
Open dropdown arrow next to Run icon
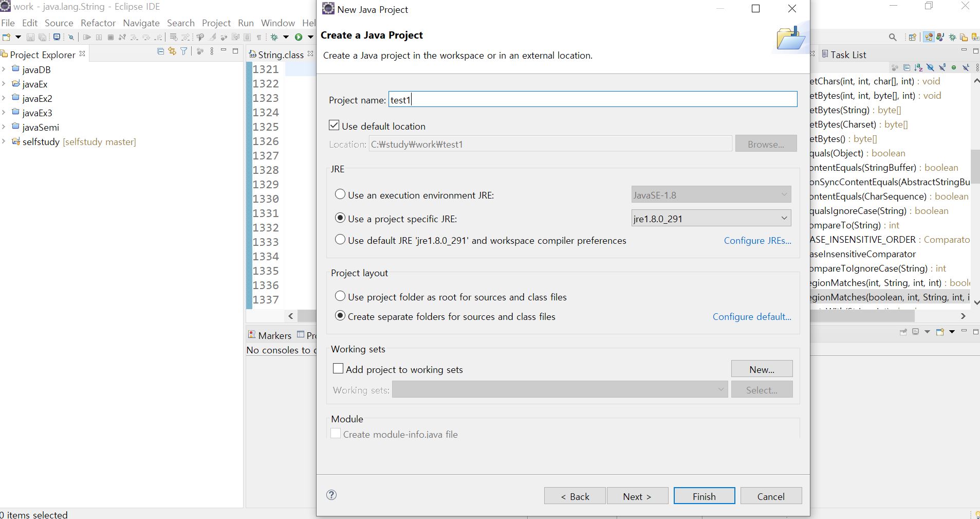[310, 37]
